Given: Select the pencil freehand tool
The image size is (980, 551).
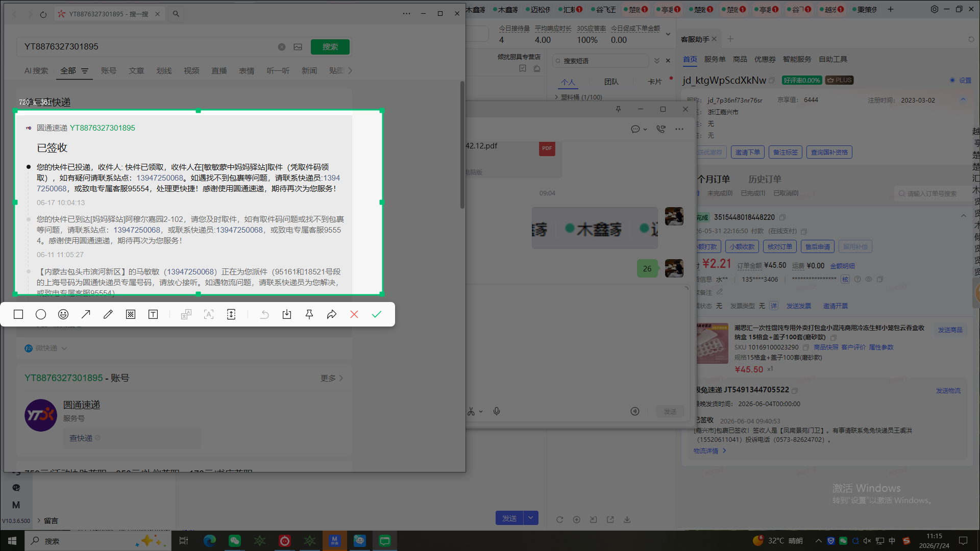Looking at the screenshot, I should [108, 314].
